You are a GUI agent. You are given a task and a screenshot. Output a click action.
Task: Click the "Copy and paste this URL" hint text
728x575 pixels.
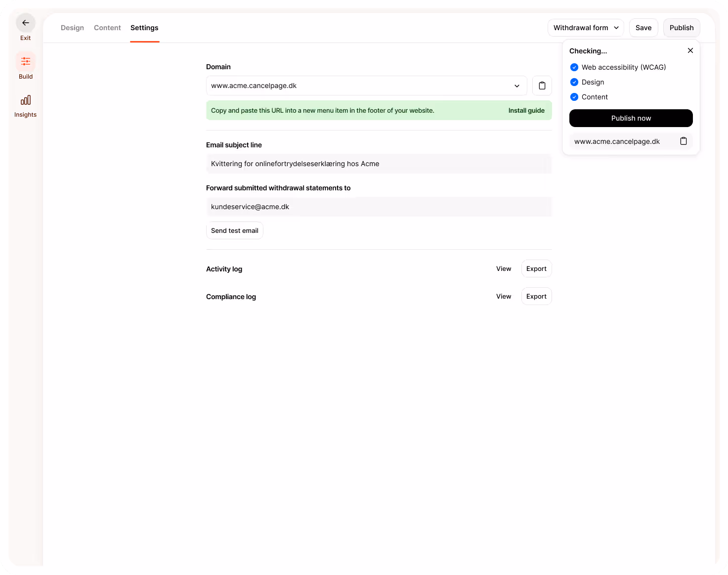322,110
